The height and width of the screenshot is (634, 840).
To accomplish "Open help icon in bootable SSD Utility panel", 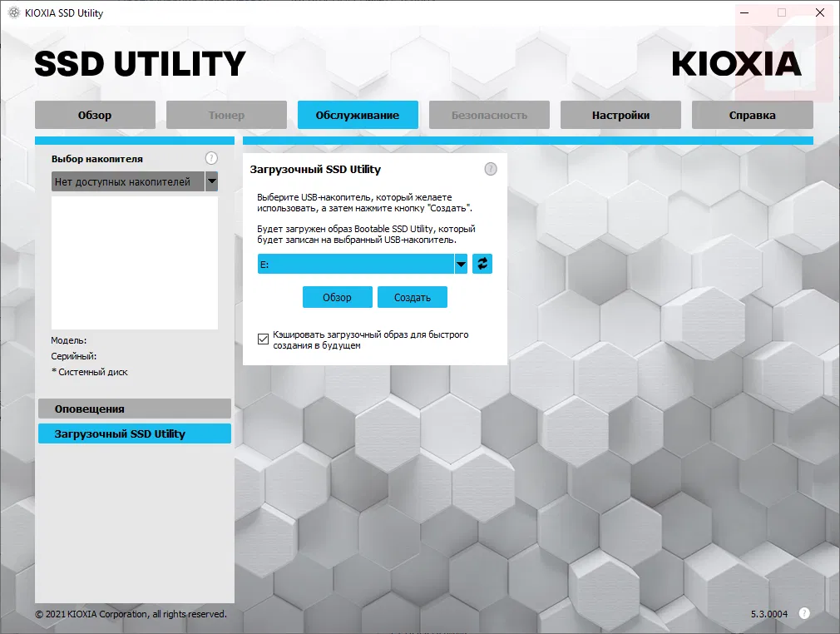I will [491, 170].
